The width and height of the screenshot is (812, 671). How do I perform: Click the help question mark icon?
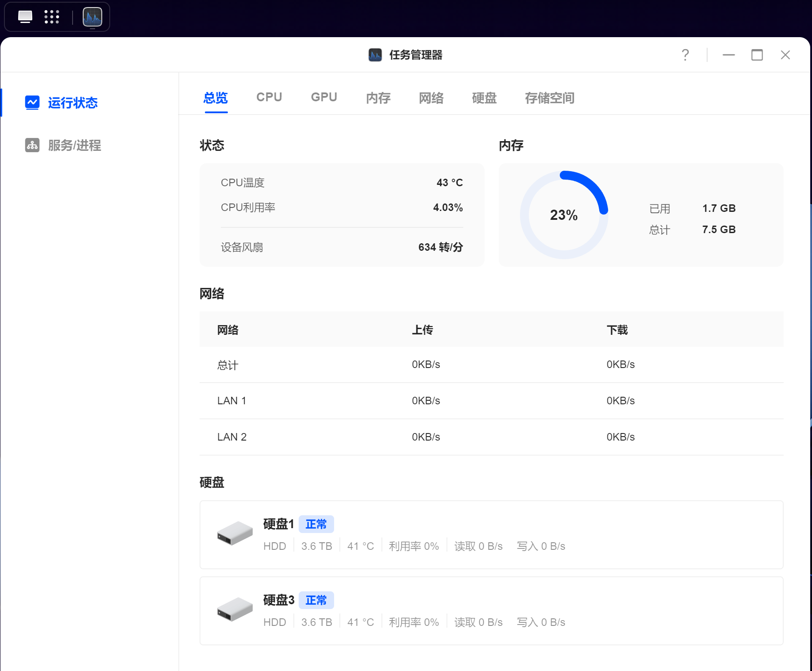click(685, 55)
